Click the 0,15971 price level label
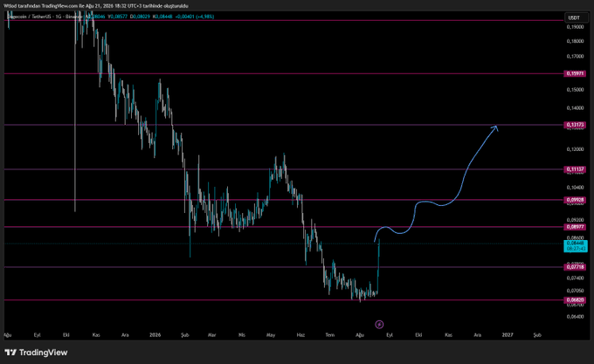This screenshot has height=364, width=594. click(575, 73)
